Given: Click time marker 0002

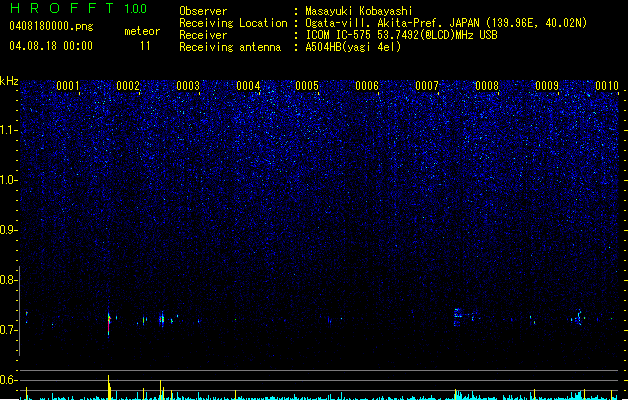Looking at the screenshot, I should click(128, 86).
